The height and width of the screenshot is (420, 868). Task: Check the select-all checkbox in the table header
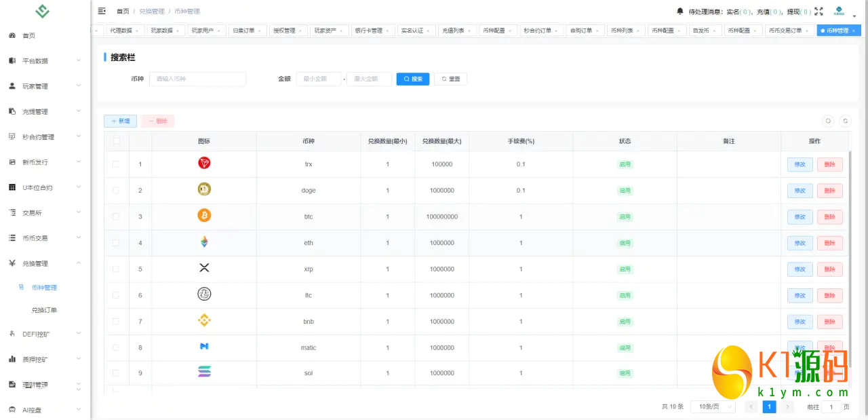click(x=117, y=141)
